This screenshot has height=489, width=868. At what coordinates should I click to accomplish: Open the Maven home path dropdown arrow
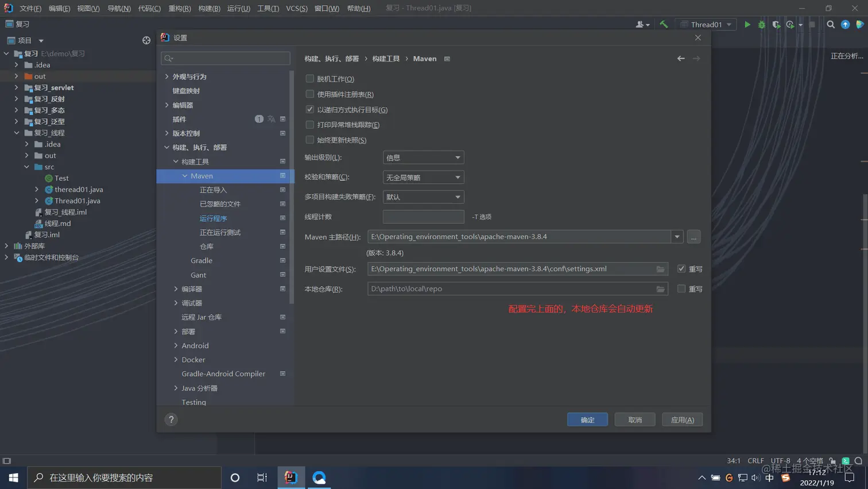[x=677, y=237]
